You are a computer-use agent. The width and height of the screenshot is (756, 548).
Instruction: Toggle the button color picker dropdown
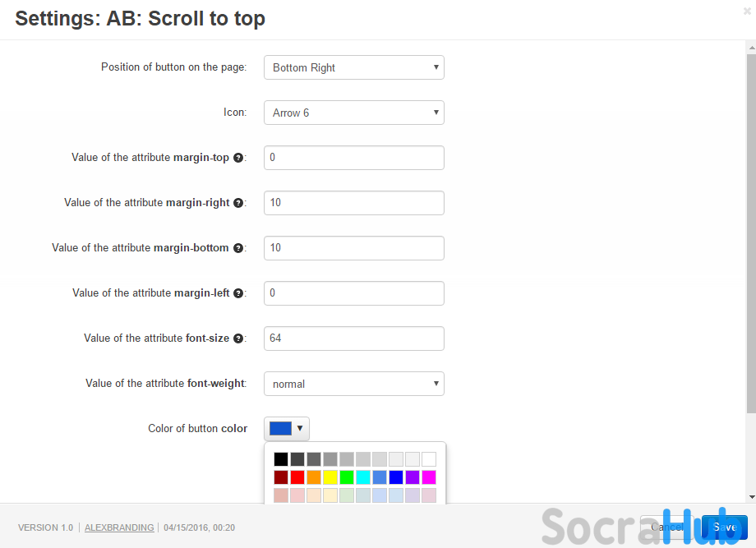pos(287,428)
